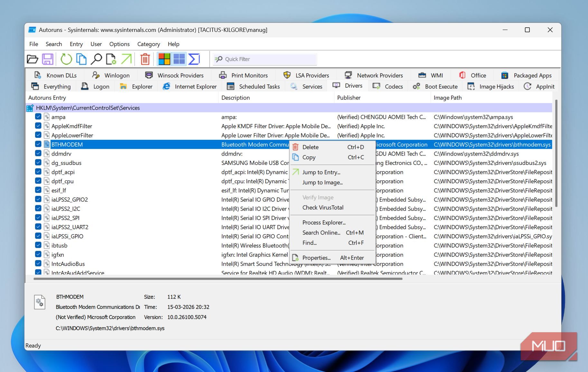Switch to the Winsock Providers tab

tap(174, 75)
